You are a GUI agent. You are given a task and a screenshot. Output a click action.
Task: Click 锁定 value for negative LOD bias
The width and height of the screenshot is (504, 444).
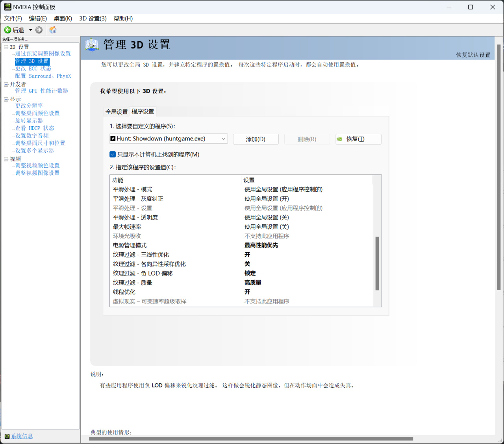(250, 273)
